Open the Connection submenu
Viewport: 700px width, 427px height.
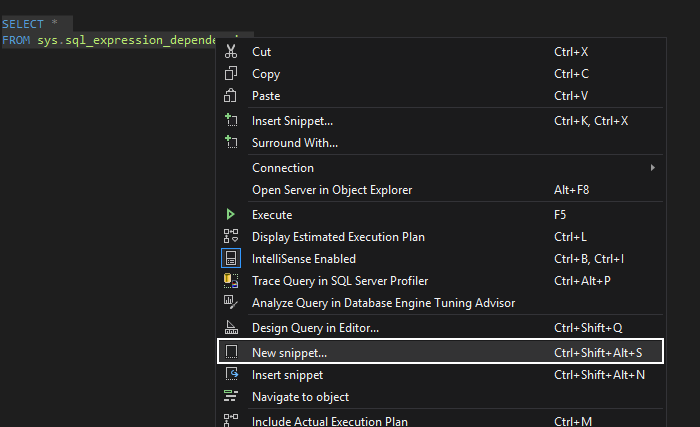click(x=283, y=168)
